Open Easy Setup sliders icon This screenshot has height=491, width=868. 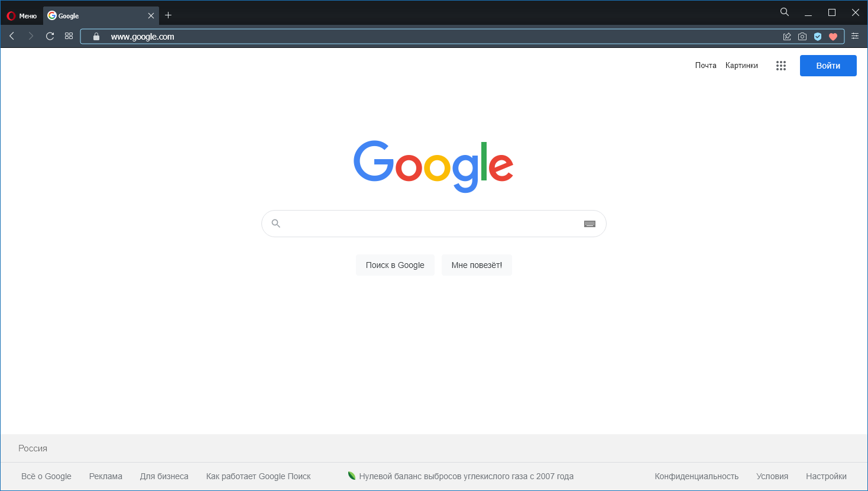point(855,36)
